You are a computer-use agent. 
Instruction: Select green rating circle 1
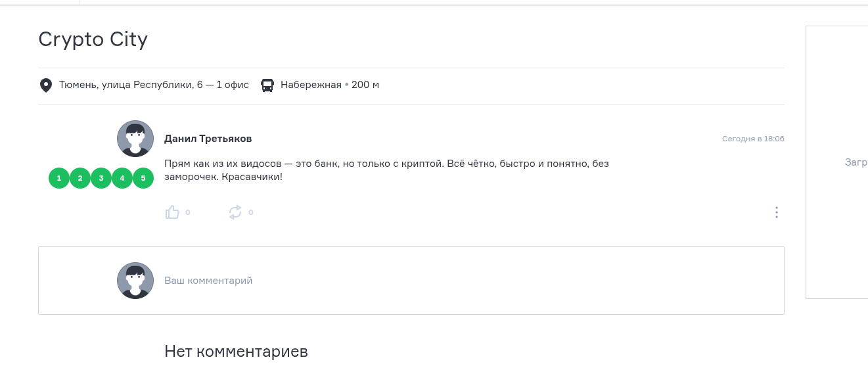pyautogui.click(x=59, y=178)
